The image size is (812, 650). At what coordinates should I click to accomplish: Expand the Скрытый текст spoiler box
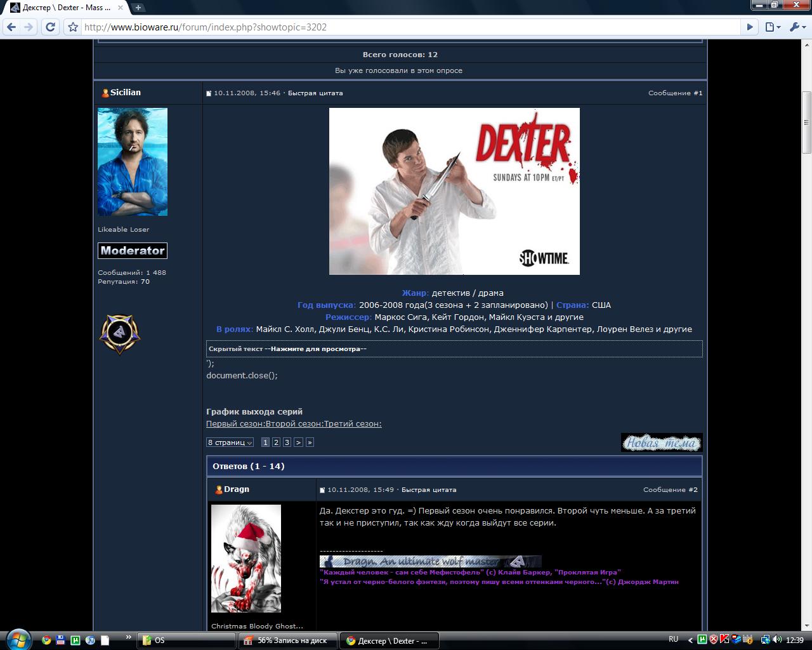(x=454, y=348)
